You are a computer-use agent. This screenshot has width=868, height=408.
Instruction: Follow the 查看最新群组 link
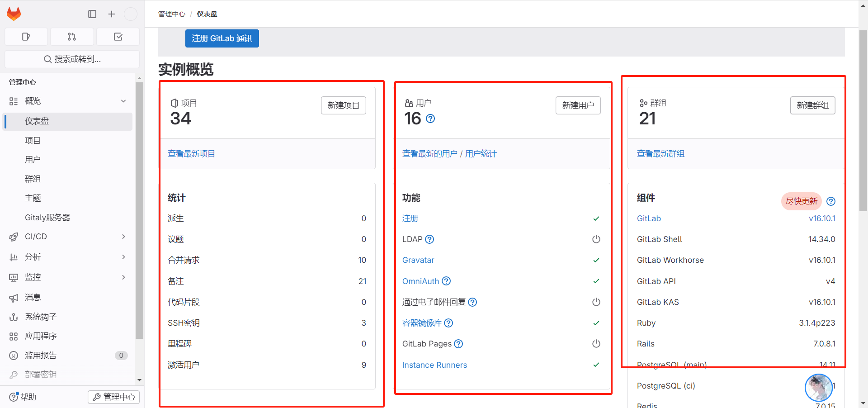660,154
